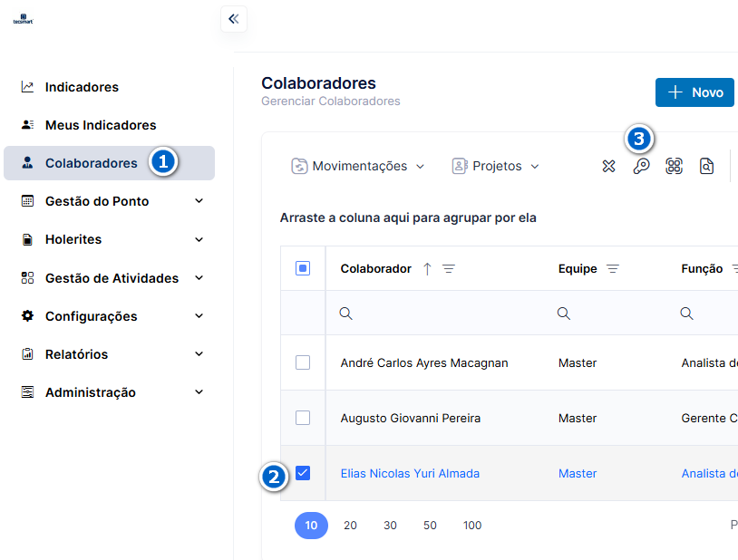Screen dimensions: 738x560
Task: Click the Gestão de Atividades grid icon
Action: (27, 277)
